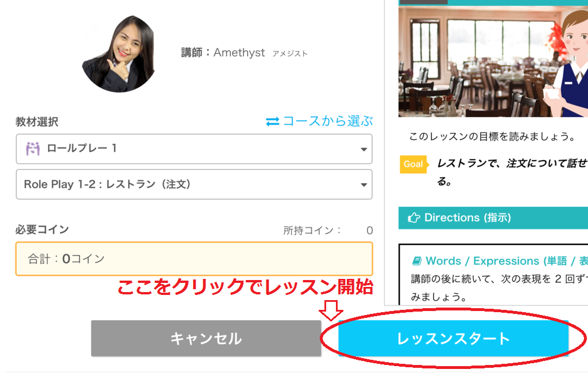Click the Directions (指示) header bar
Image resolution: width=588 pixels, height=373 pixels.
(493, 218)
